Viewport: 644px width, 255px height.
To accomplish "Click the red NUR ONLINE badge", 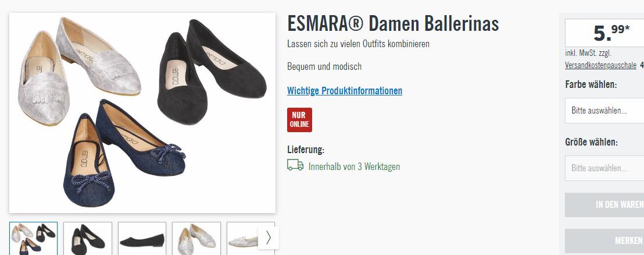I will coord(299,120).
